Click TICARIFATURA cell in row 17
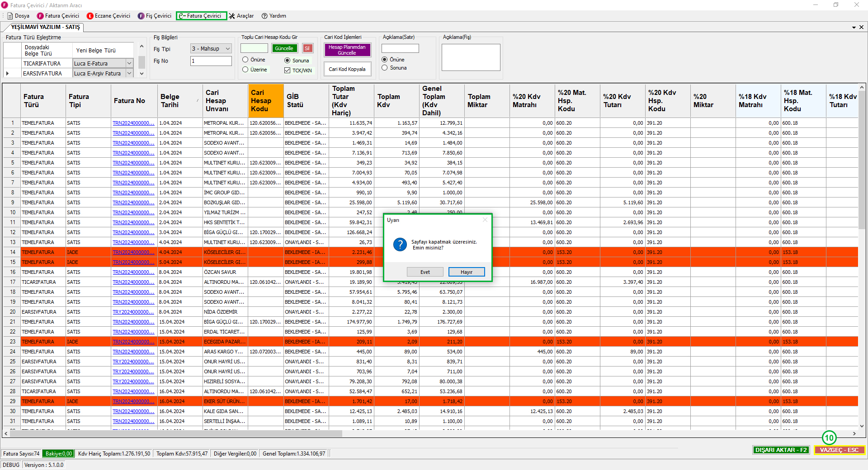868x470 pixels. (43, 282)
